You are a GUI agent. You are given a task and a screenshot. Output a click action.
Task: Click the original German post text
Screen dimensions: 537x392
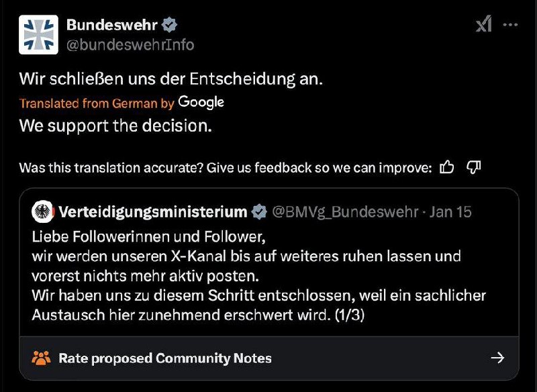171,79
